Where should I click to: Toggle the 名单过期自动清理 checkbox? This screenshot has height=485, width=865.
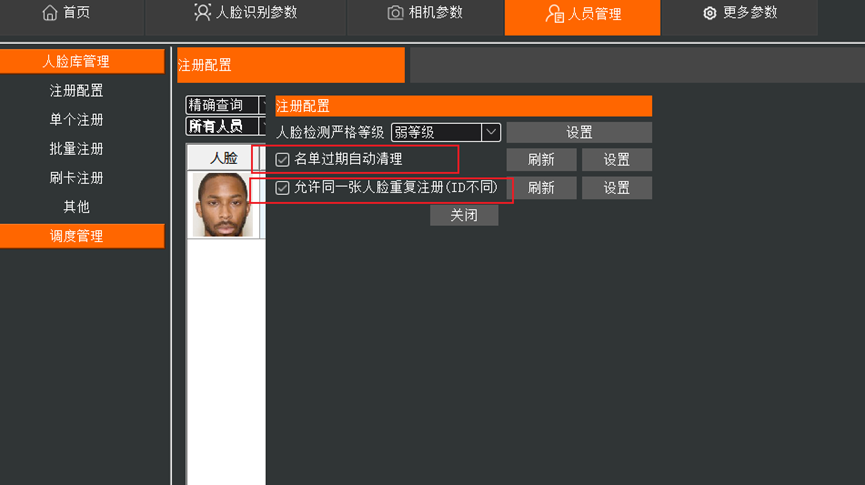[282, 159]
